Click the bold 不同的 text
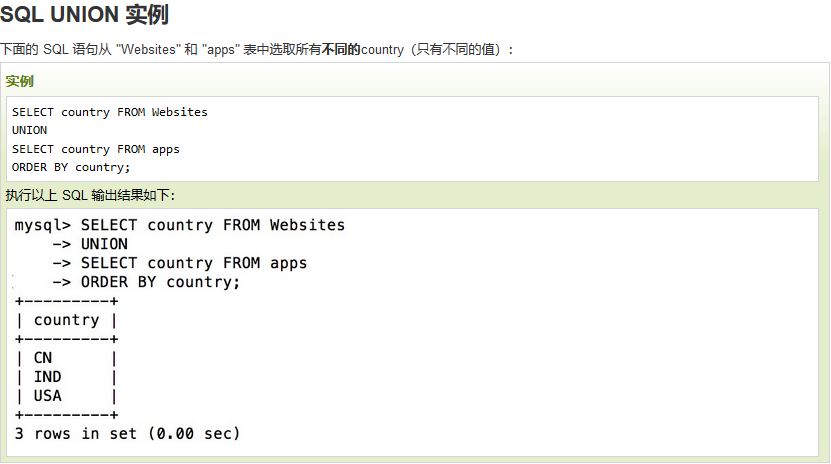The width and height of the screenshot is (831, 464). tap(341, 49)
